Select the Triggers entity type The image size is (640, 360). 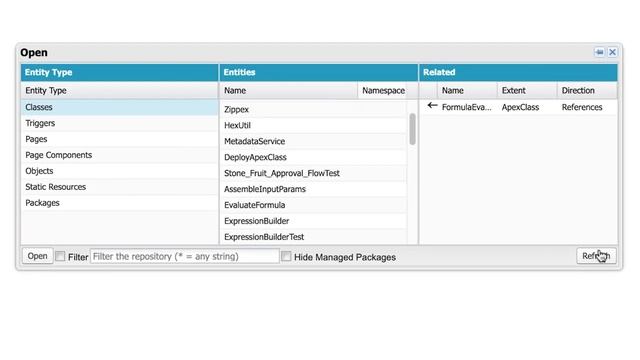coord(119,123)
